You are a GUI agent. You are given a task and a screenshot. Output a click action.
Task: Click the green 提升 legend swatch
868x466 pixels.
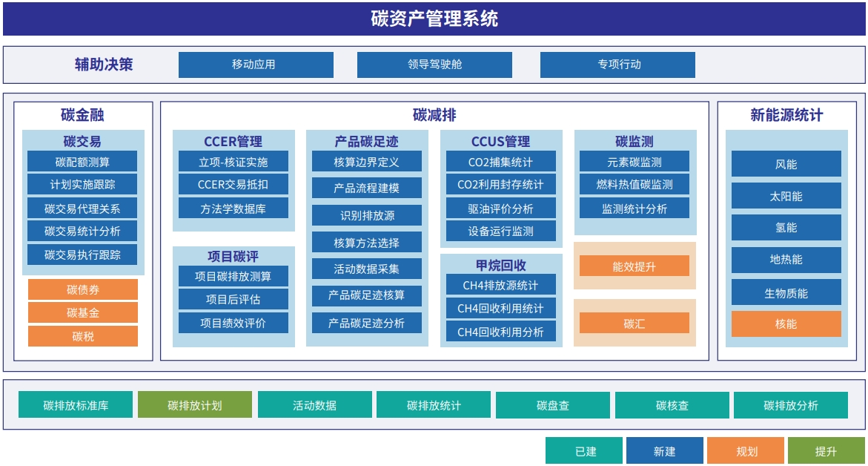click(826, 450)
